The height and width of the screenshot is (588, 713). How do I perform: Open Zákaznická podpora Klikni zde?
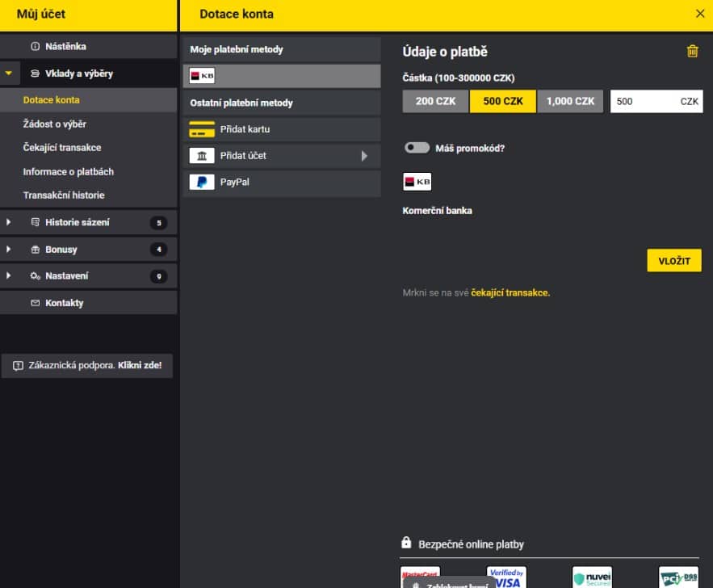click(87, 366)
